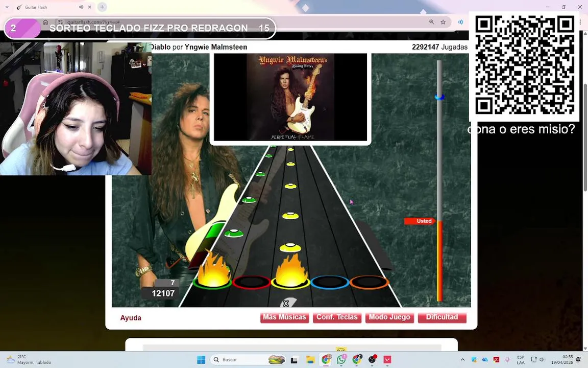The height and width of the screenshot is (368, 588).
Task: Click the microphone icon in system tray
Action: pos(507,360)
